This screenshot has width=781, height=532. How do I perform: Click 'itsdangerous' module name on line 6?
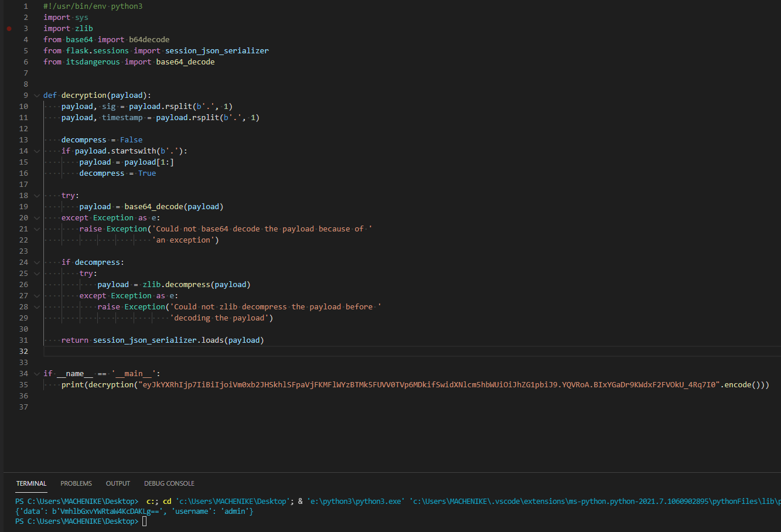pos(93,62)
